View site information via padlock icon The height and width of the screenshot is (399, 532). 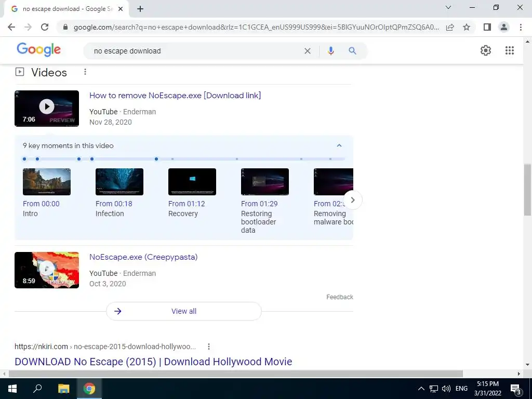[x=65, y=27]
